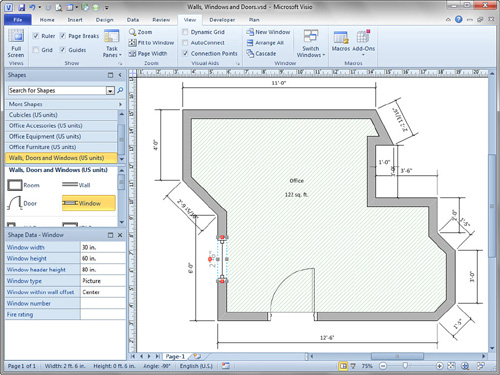Screen dimensions: 500x375
Task: Open a New Window
Action: click(x=268, y=32)
